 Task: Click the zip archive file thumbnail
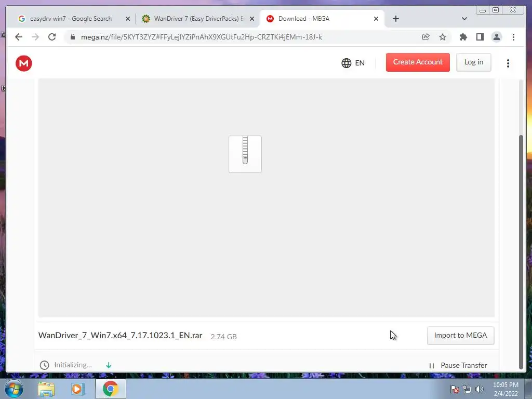245,154
